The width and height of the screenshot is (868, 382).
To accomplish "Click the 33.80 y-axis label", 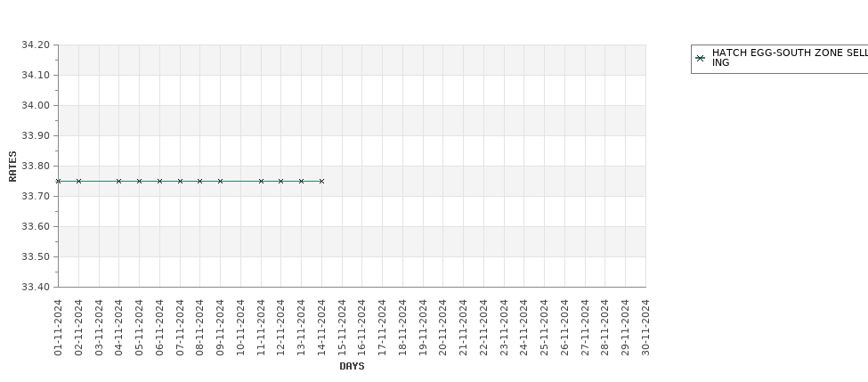I will [36, 166].
